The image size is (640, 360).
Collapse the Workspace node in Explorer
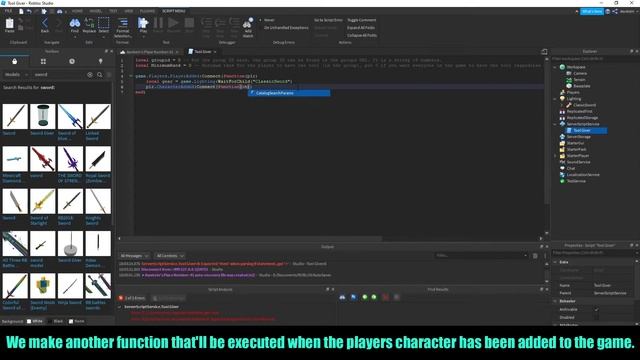(x=555, y=67)
